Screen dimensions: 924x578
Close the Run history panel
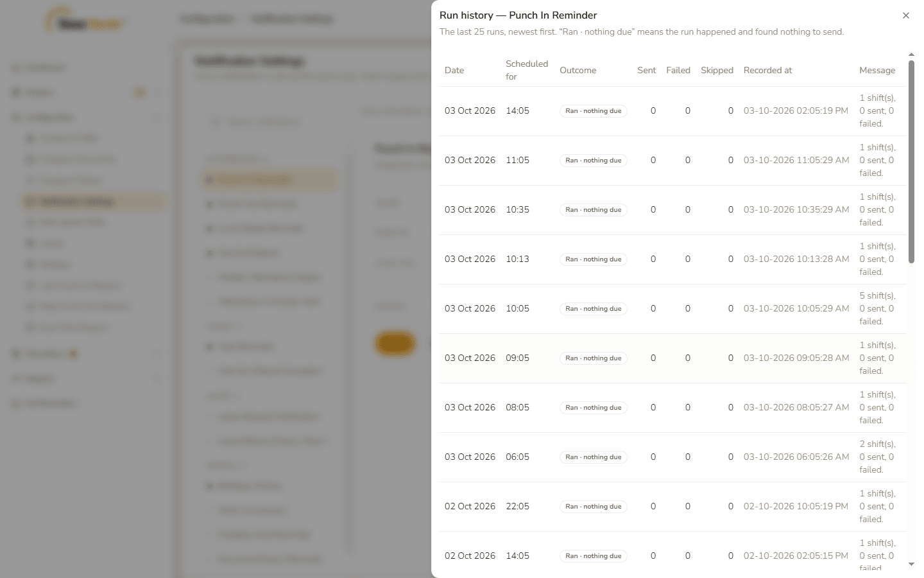(906, 15)
